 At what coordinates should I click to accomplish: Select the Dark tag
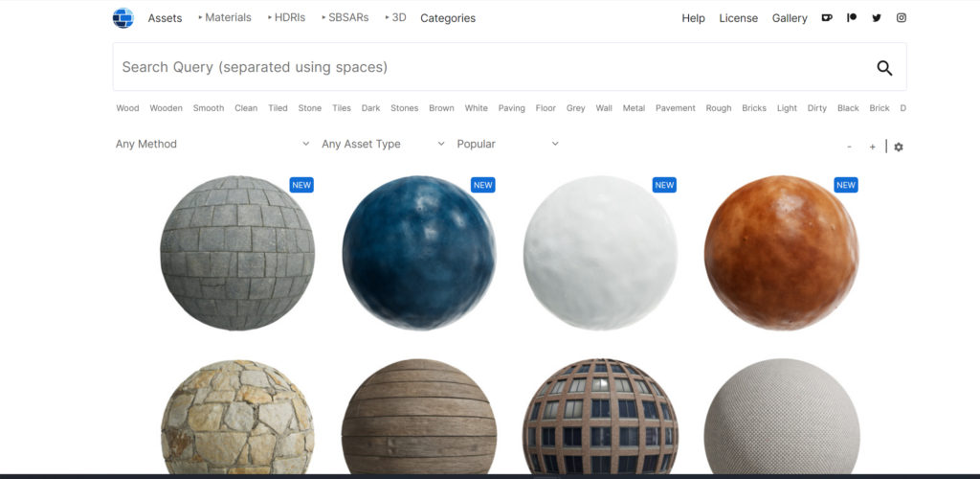tap(370, 108)
